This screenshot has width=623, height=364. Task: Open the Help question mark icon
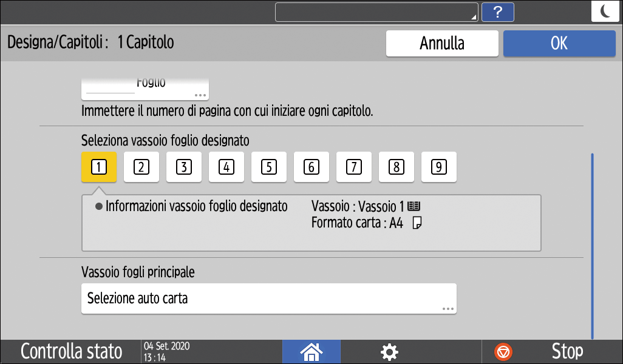[498, 12]
